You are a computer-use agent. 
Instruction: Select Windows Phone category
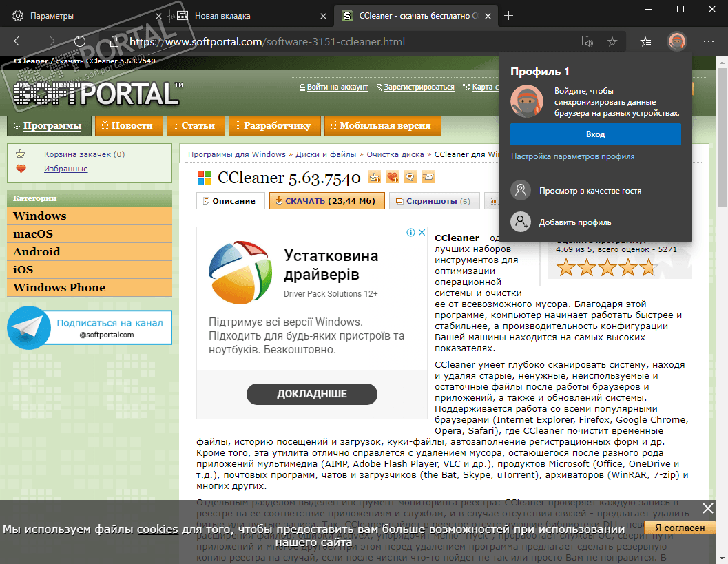(90, 287)
